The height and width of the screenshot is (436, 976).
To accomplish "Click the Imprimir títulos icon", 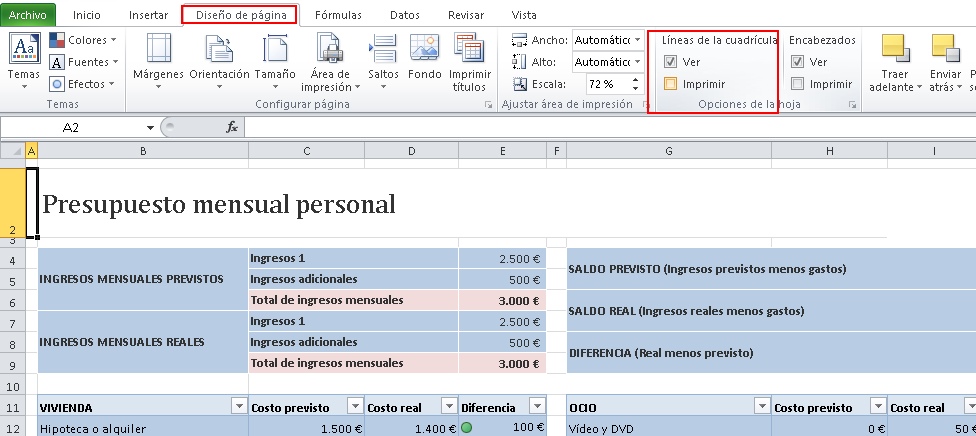I will pos(469,48).
